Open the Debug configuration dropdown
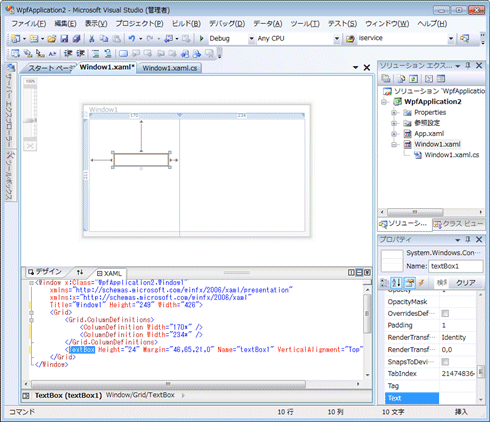This screenshot has height=422, width=490. pos(251,39)
